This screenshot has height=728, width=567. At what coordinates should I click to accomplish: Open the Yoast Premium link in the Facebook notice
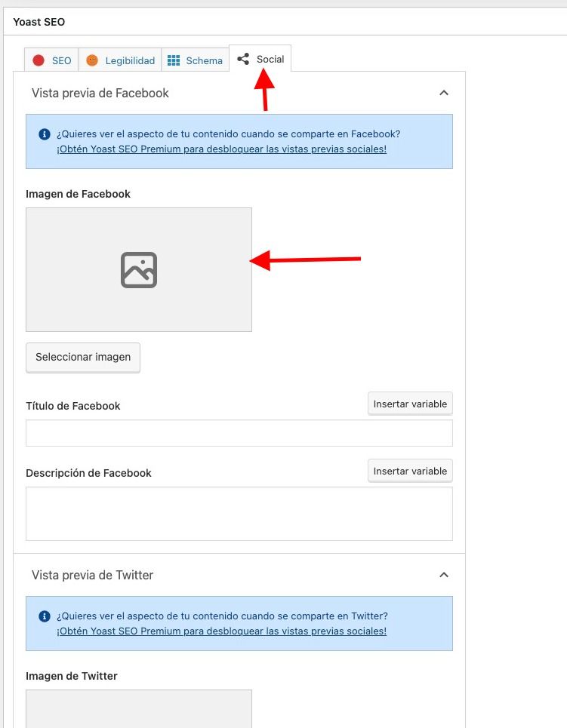222,149
